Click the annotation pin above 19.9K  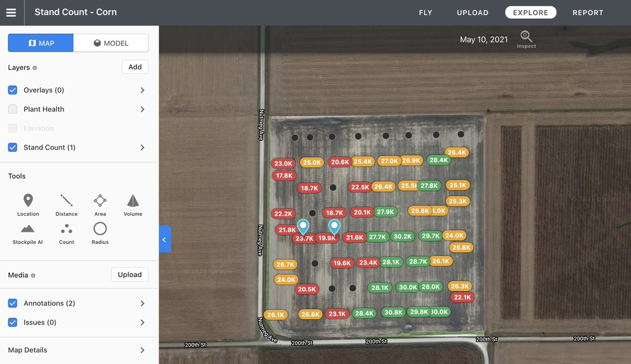[334, 227]
